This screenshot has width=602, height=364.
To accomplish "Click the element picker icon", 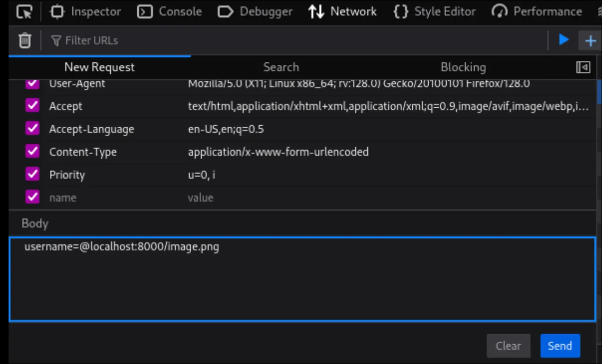I will click(x=24, y=11).
